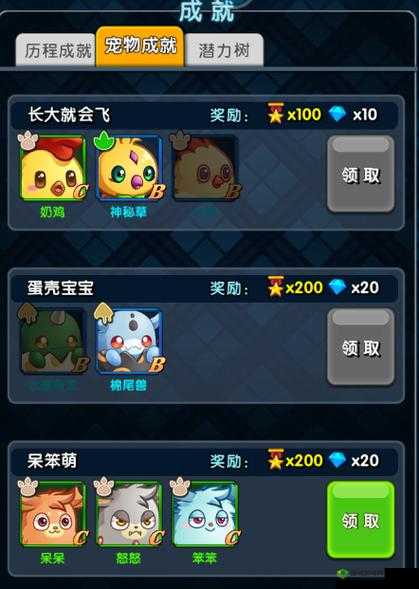This screenshot has height=589, width=419.
Task: Tap the star medal icon in 长大就会飞 rewards
Action: tap(275, 114)
